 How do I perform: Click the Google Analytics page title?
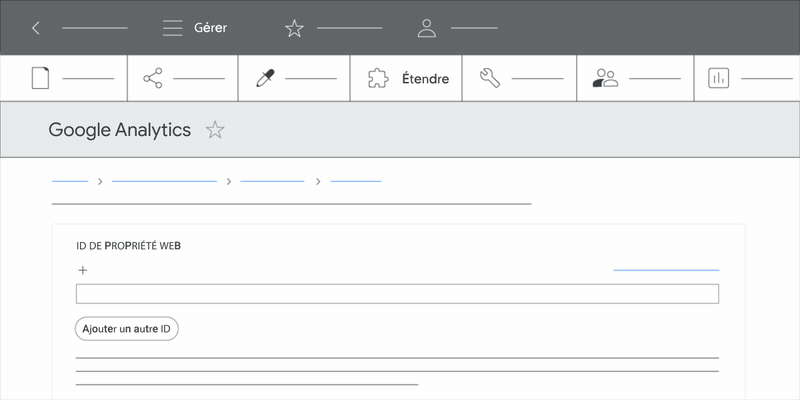[120, 130]
